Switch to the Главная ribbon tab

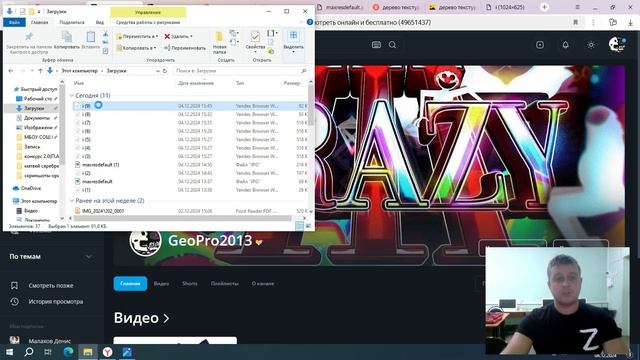40,22
